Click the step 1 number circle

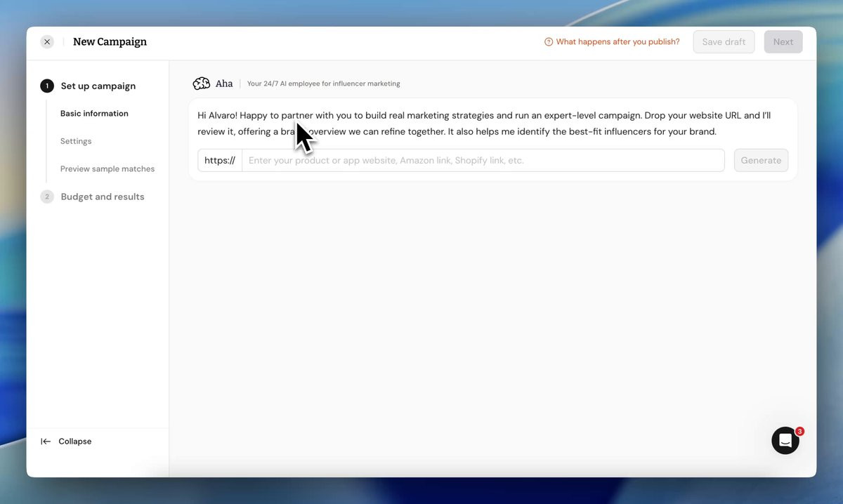(x=47, y=86)
